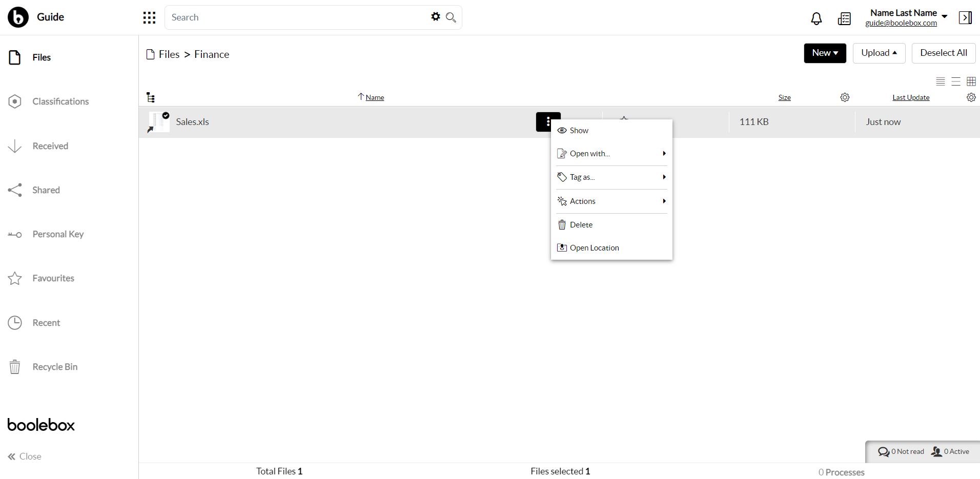Collapse the right side panel icon
The width and height of the screenshot is (980, 479).
pyautogui.click(x=965, y=17)
